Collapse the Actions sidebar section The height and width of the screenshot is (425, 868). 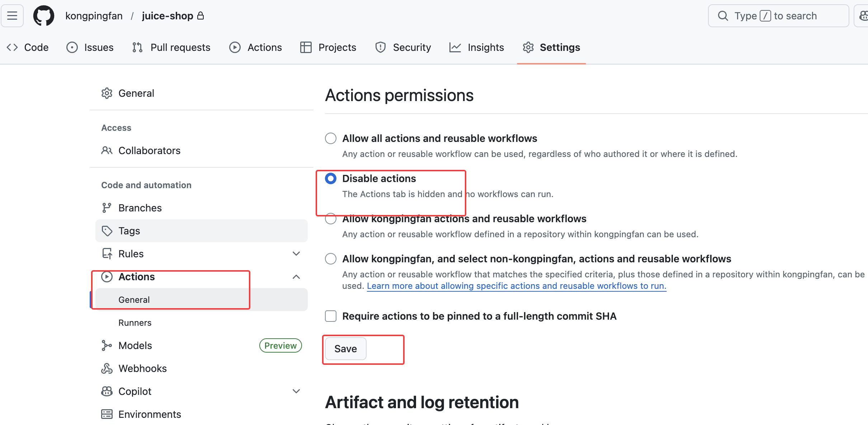296,277
